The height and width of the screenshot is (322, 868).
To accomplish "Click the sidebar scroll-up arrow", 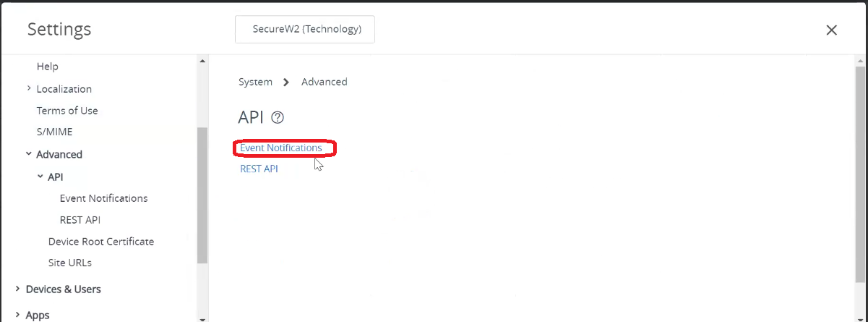I will 202,61.
